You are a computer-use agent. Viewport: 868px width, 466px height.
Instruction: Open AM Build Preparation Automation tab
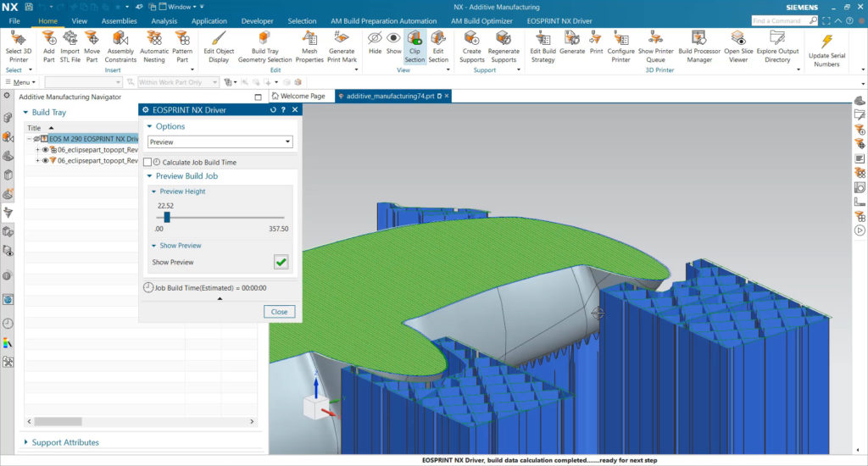click(x=384, y=21)
